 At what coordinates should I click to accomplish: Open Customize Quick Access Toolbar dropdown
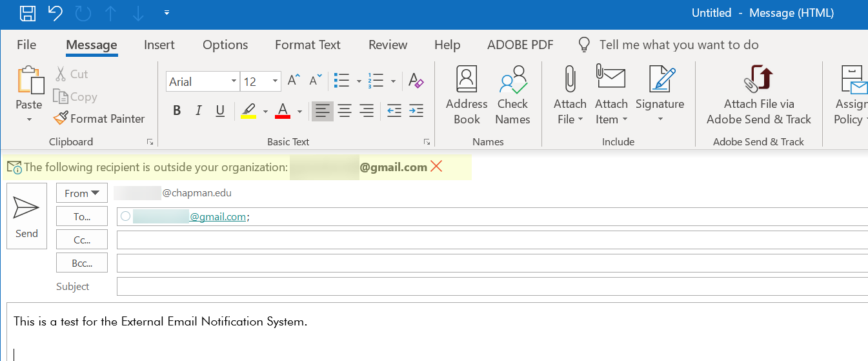167,13
